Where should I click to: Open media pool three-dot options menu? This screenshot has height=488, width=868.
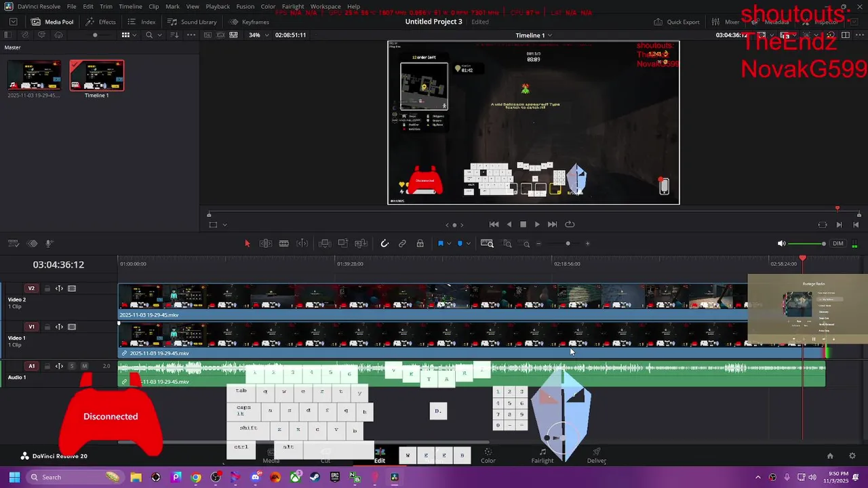190,35
